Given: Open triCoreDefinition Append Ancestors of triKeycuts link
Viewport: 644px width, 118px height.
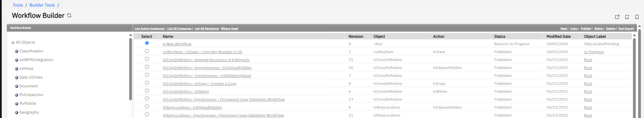Looking at the screenshot, I should [206, 60].
